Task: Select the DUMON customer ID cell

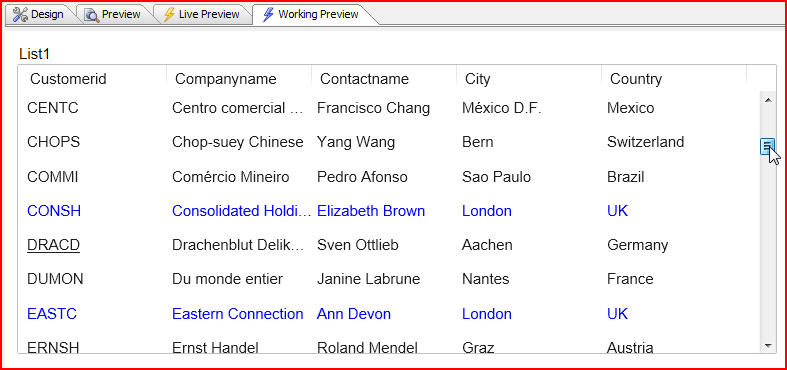Action: click(x=55, y=279)
